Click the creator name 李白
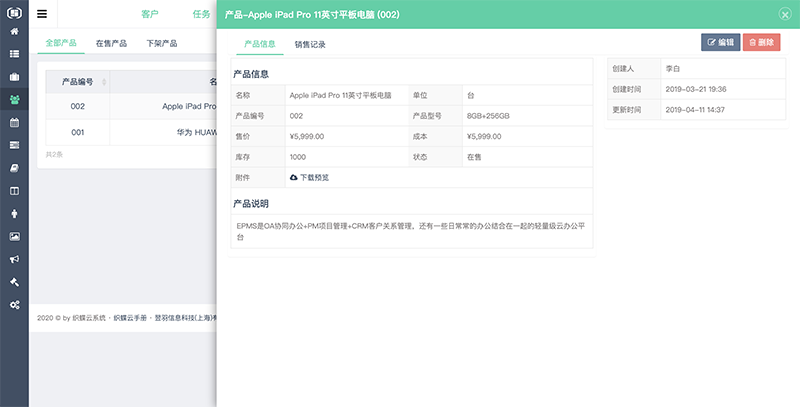 (x=673, y=68)
